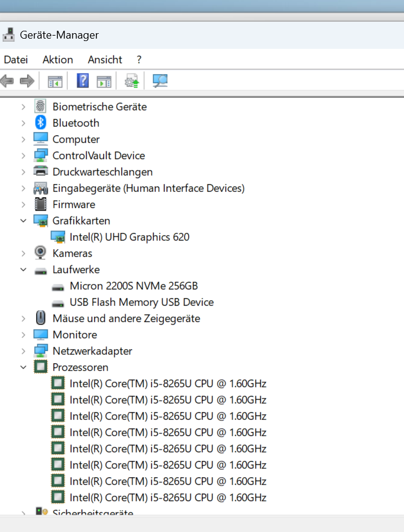Select the Eingabegeräte (Human Interface Devices) label
Screen dimensions: 404x532
pos(148,188)
